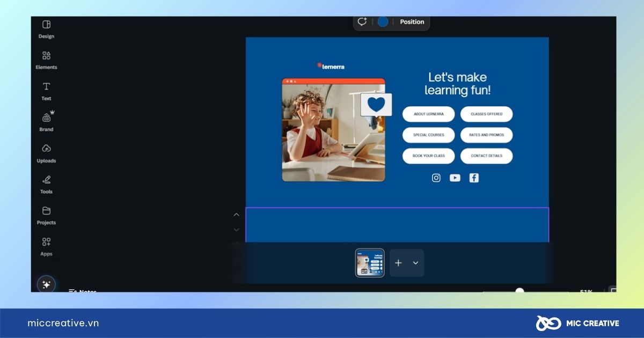Open the Elements panel
This screenshot has height=338, width=644.
tap(46, 60)
